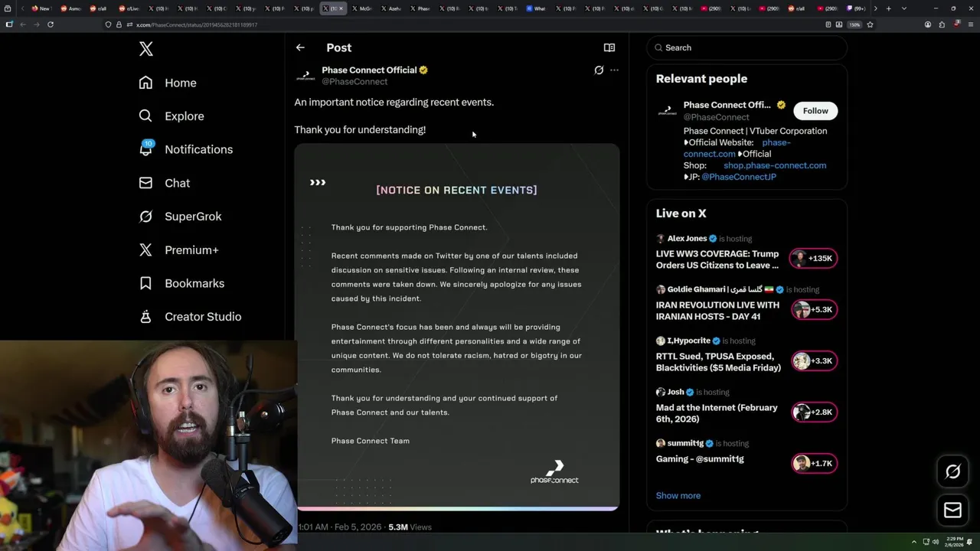Click the taskbar clock showing 2:29 PM
The width and height of the screenshot is (980, 551).
coord(954,542)
